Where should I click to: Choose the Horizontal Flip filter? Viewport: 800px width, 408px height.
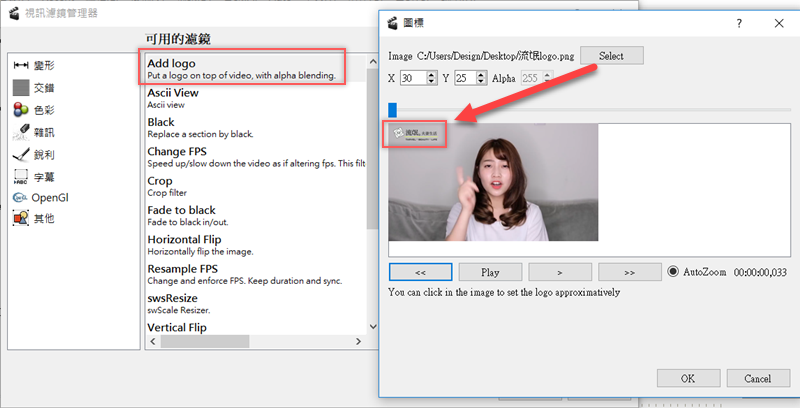click(256, 245)
